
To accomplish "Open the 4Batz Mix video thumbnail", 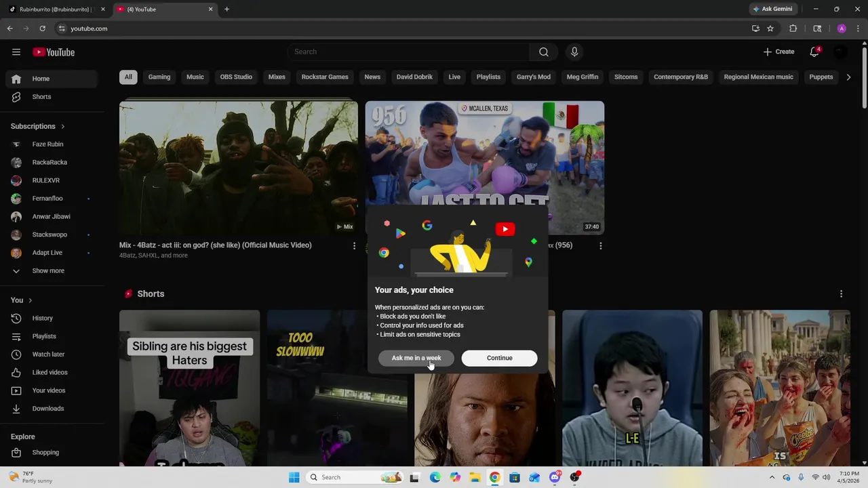I will pos(239,167).
